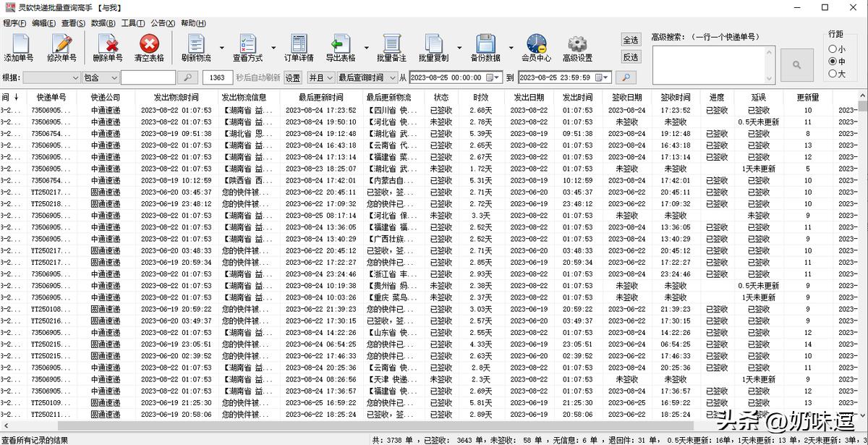Open the 公告(X) menu
The image size is (868, 445).
(163, 23)
